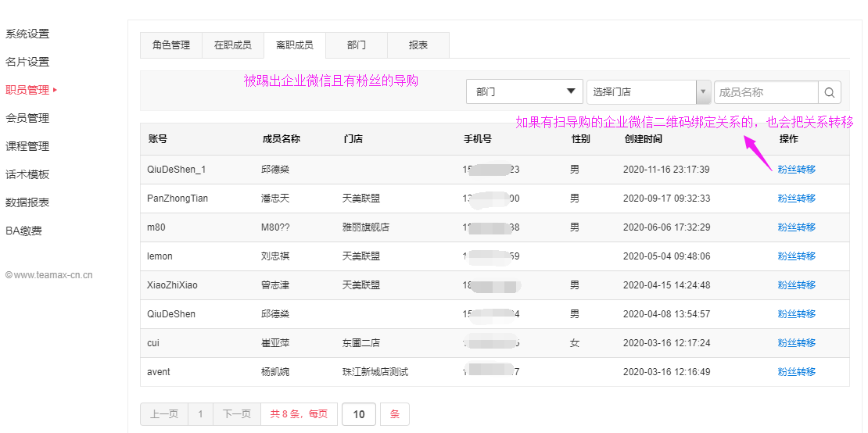This screenshot has width=868, height=433.
Task: Switch to the 在职成员 tab
Action: click(232, 45)
